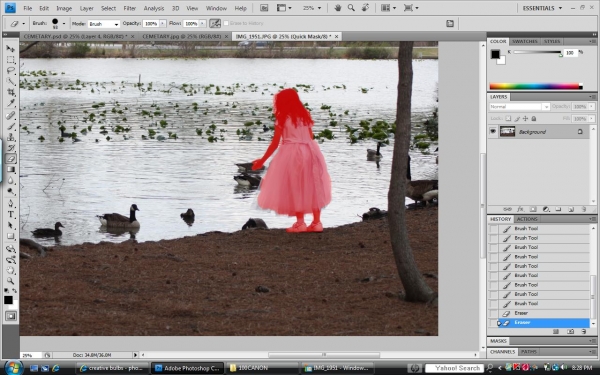
Task: Add a layer mask in Layers panel
Action: pos(533,209)
